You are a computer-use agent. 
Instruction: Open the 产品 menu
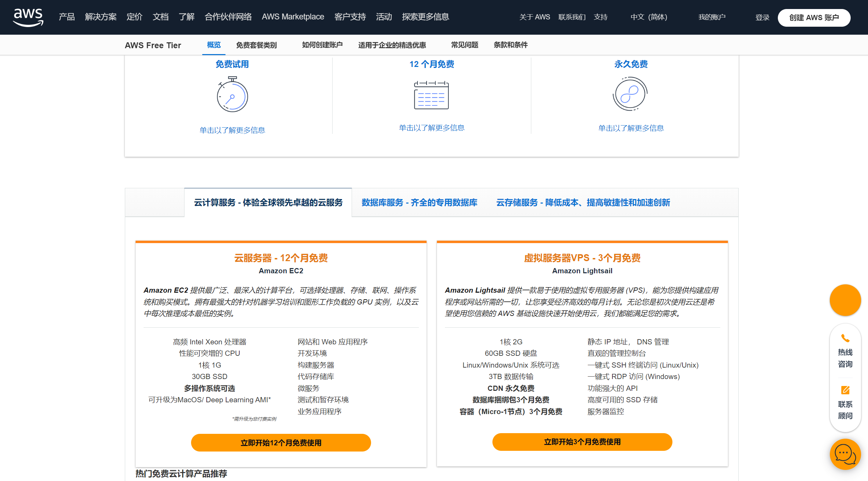(x=67, y=17)
